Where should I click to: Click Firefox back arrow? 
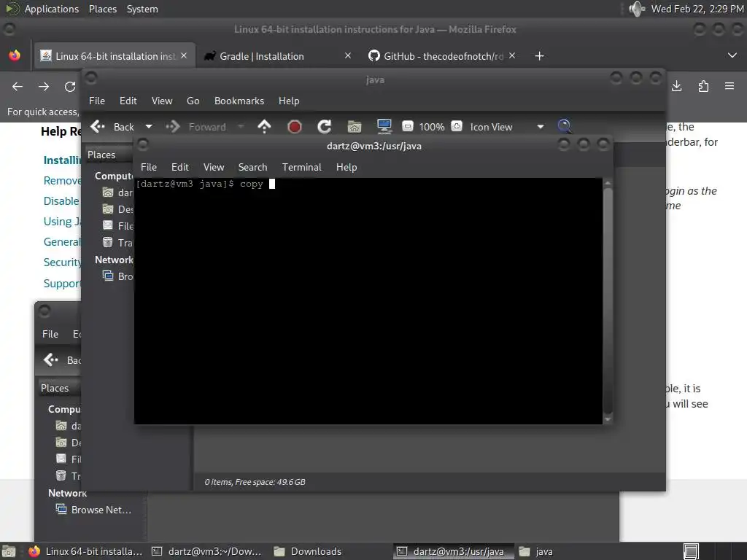[x=18, y=87]
